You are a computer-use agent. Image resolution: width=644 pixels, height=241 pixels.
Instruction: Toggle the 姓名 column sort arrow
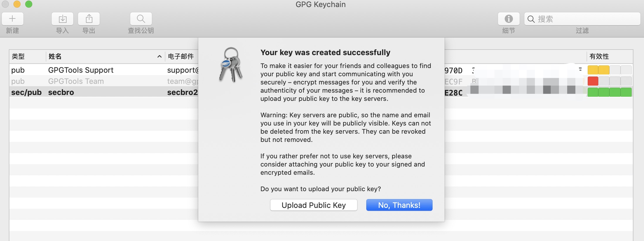[159, 56]
